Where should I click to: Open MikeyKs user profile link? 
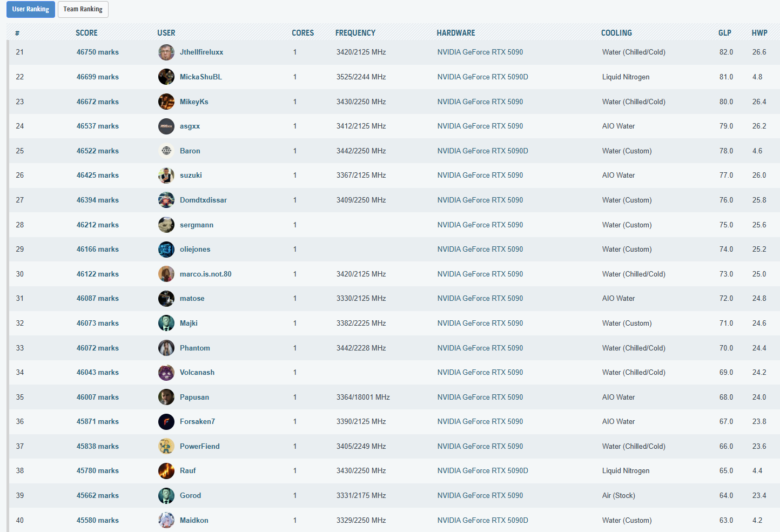coord(194,102)
